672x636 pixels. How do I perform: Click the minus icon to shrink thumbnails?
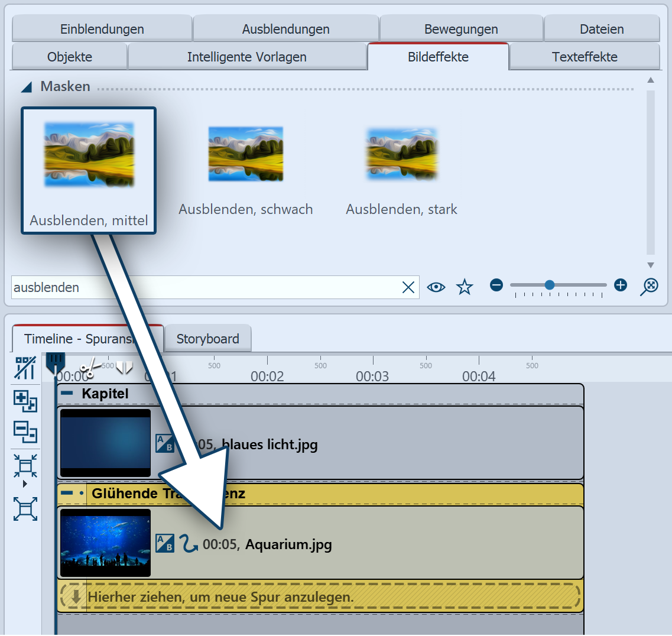pos(496,285)
